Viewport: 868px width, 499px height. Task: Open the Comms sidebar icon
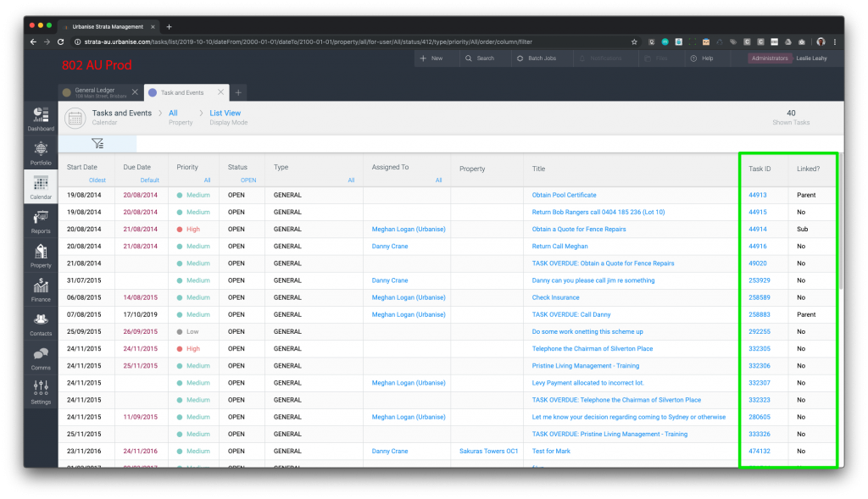tap(41, 358)
